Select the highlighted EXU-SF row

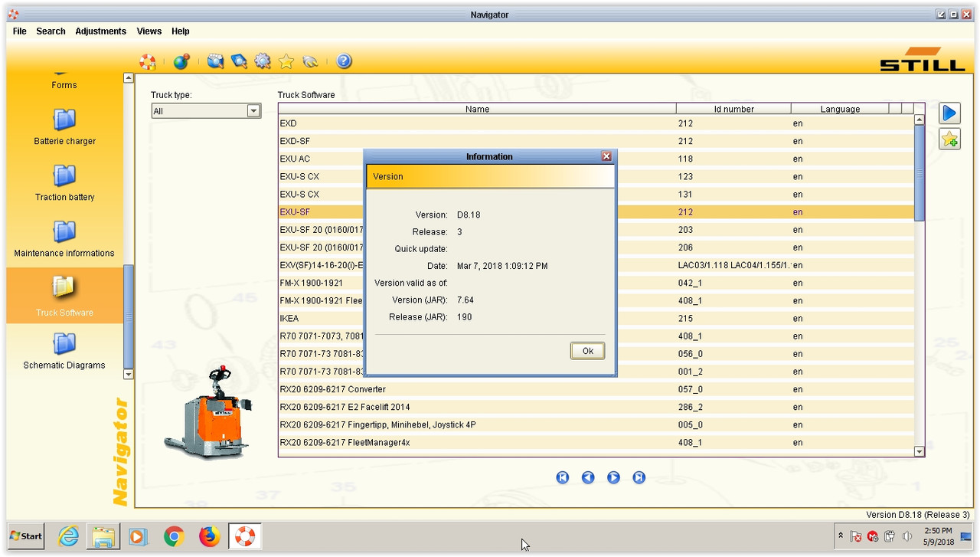[x=596, y=212]
